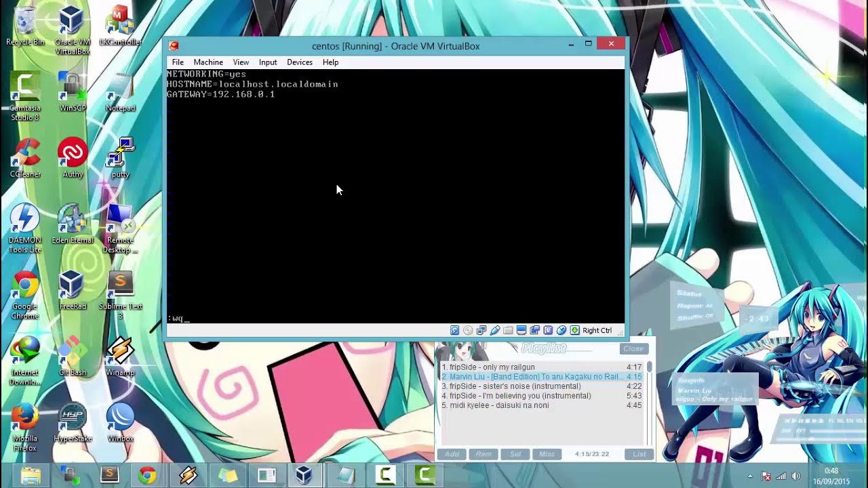Click the hard disk activity indicator in VirtualBox status bar
Screen dimensions: 868x488
[x=455, y=330]
